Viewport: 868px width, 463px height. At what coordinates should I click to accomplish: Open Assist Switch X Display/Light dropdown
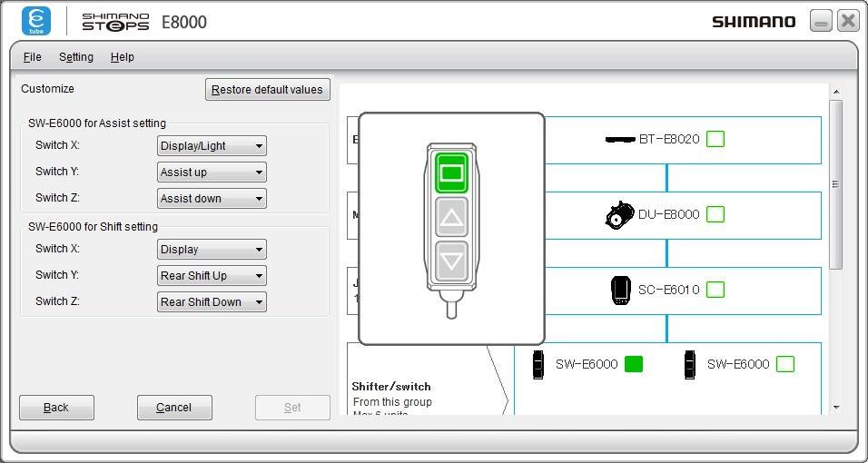212,146
